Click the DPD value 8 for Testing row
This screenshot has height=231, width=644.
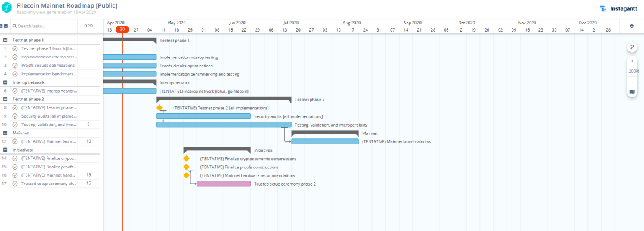pyautogui.click(x=88, y=124)
